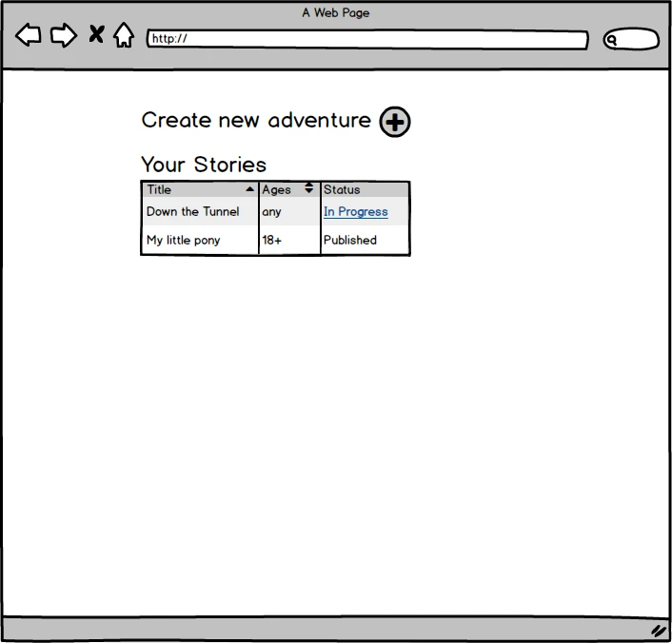The height and width of the screenshot is (643, 672).
Task: Open the In Progress link
Action: [356, 212]
